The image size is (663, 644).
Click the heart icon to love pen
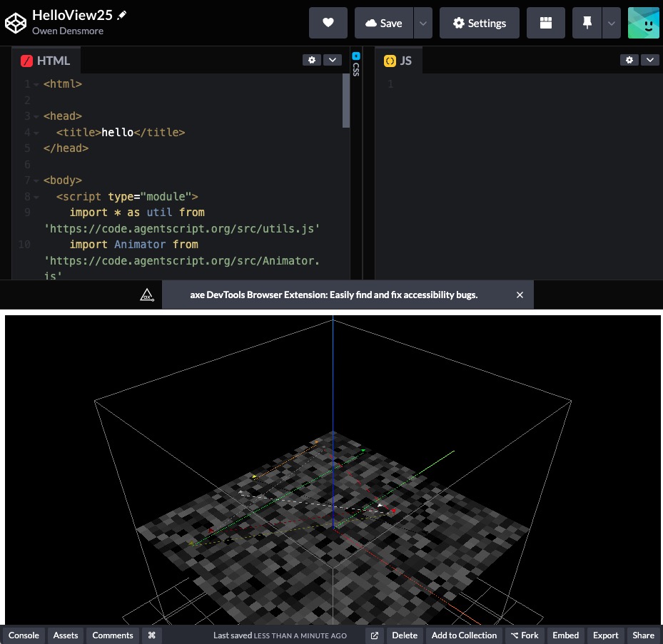(328, 23)
